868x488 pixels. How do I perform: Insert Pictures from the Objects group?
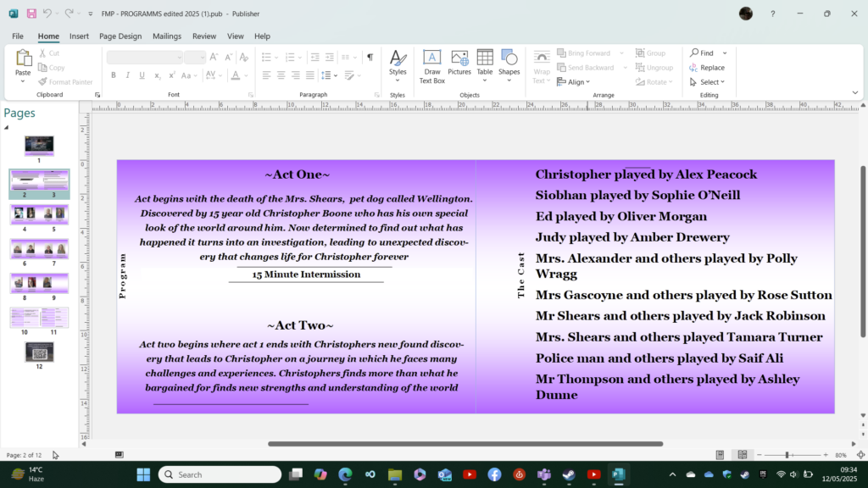459,63
